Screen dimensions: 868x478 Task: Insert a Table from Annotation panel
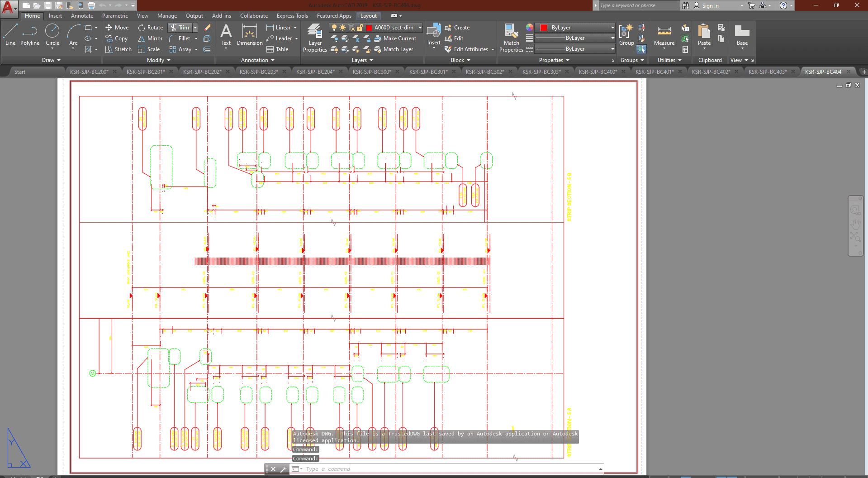pyautogui.click(x=277, y=49)
